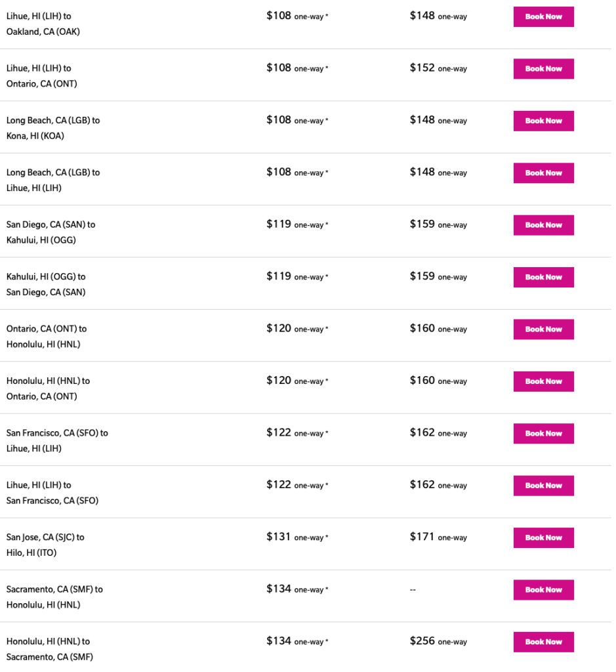Book Lihue to San Francisco flight
The height and width of the screenshot is (672, 616).
(x=543, y=486)
